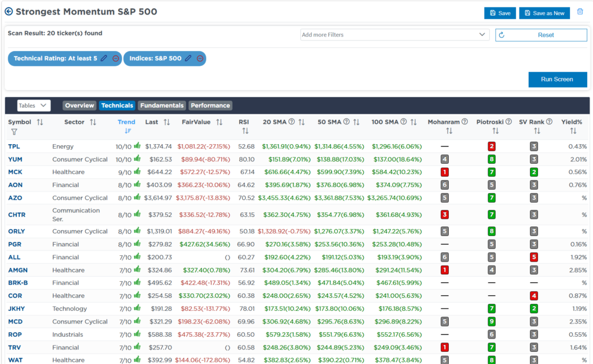Image resolution: width=593 pixels, height=364 pixels.
Task: Click the trash delete icon
Action: [580, 12]
